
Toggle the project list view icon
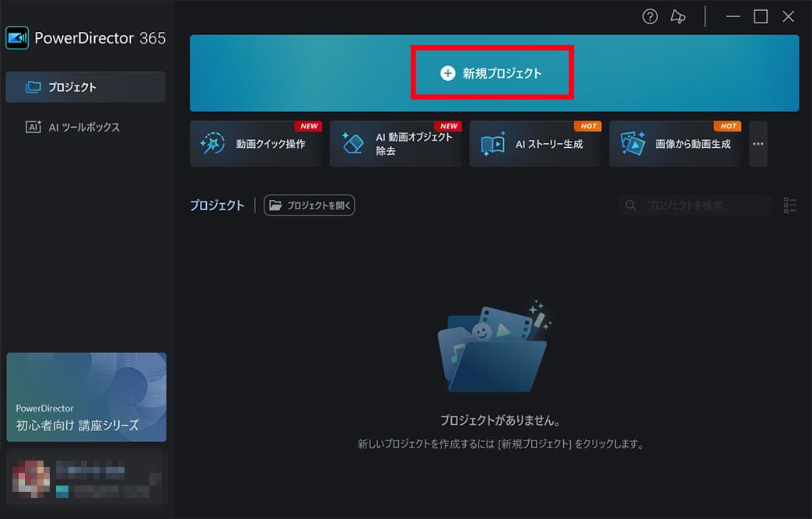click(x=789, y=205)
